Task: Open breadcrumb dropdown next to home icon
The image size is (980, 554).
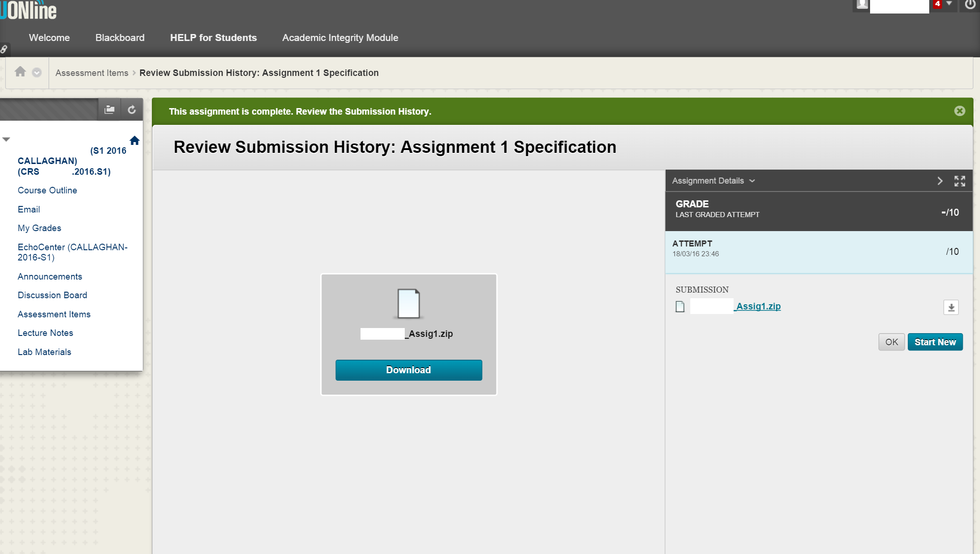Action: pyautogui.click(x=37, y=72)
